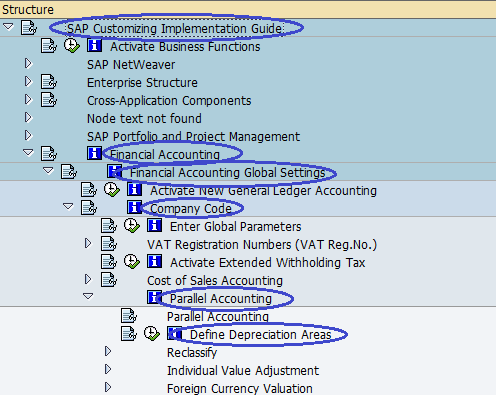The height and width of the screenshot is (395, 496).
Task: Open documentation icon for Activate Extended Withholding Tax
Action: pos(109,261)
